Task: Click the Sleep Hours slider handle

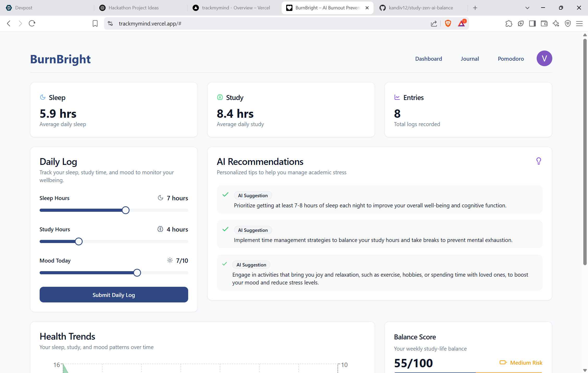Action: [x=126, y=210]
